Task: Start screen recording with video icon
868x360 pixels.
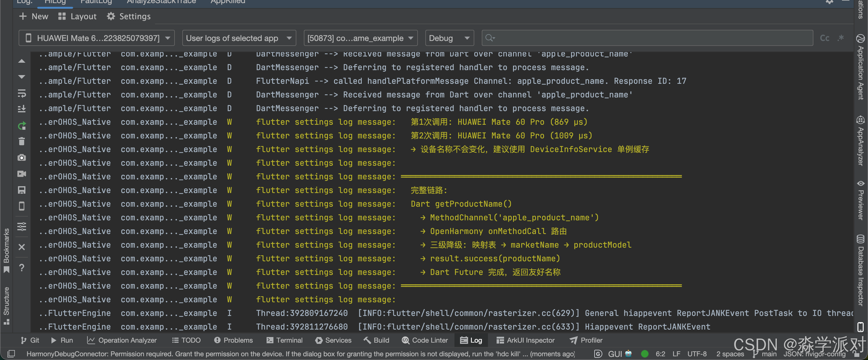Action: 22,174
